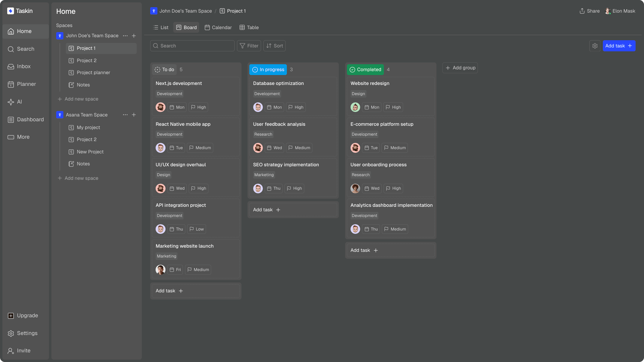Click the Add task button at top right

(619, 46)
